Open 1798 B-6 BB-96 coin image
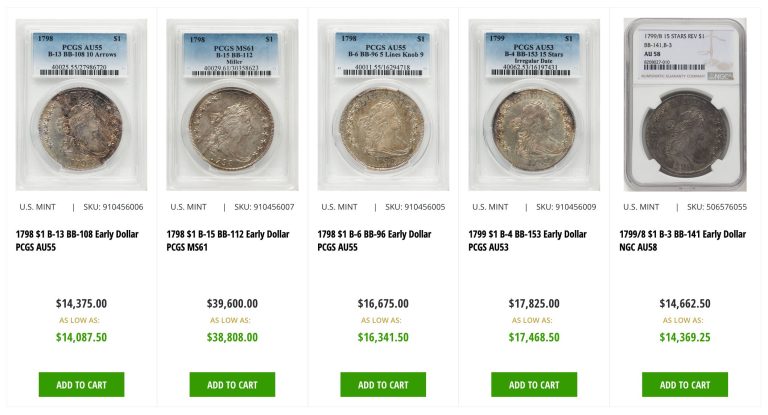The image size is (768, 415). pyautogui.click(x=383, y=104)
